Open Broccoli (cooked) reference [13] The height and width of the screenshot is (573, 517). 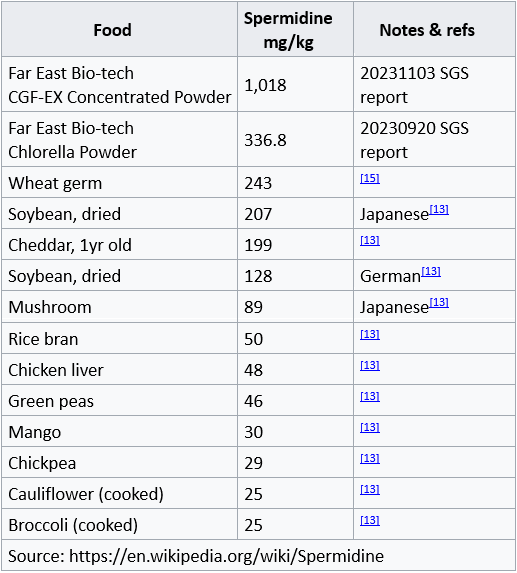(370, 521)
